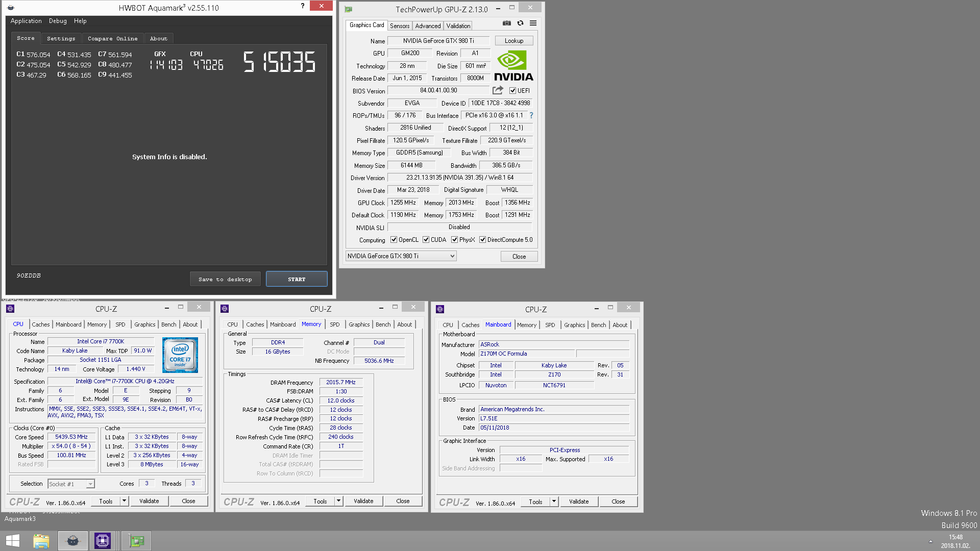Click the Bus Interface question mark icon
This screenshot has height=551, width=980.
click(x=531, y=115)
